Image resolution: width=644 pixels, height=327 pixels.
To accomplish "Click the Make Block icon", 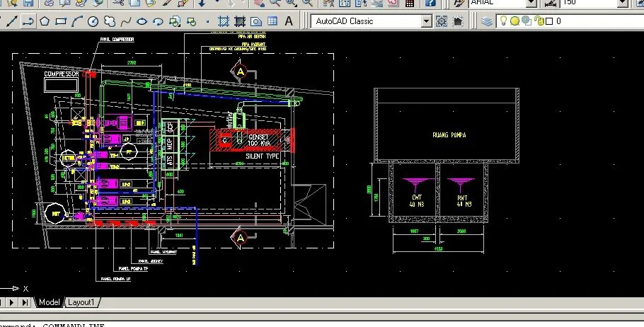I will coord(191,21).
